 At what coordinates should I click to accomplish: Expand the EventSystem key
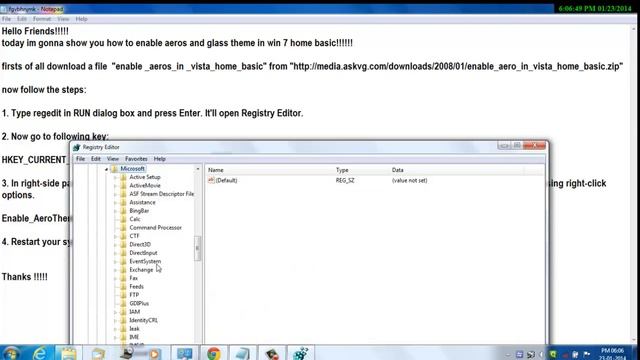point(116,262)
